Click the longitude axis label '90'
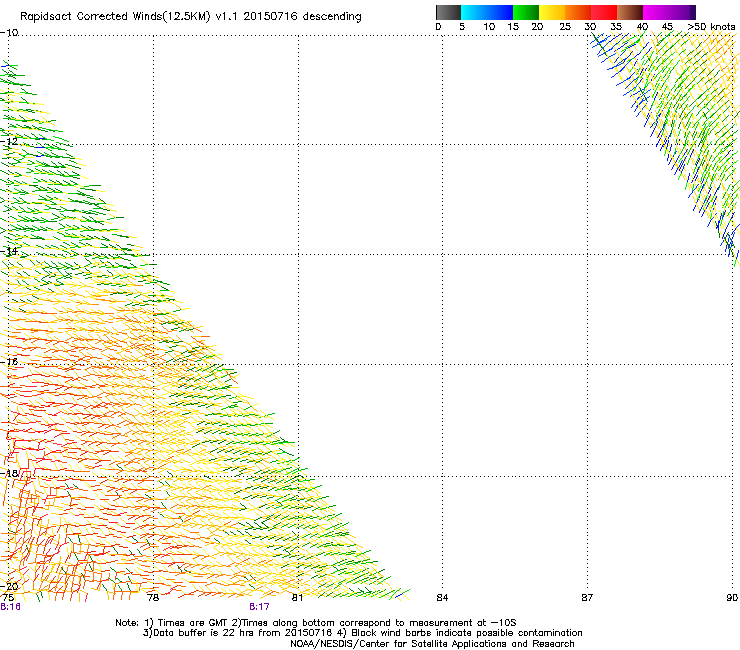Image resolution: width=740 pixels, height=650 pixels. [732, 598]
